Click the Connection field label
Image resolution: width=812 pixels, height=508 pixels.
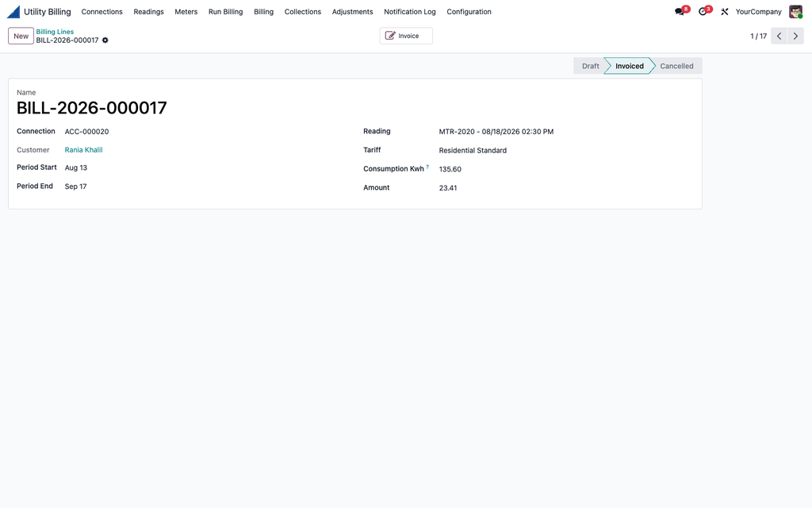tap(36, 131)
